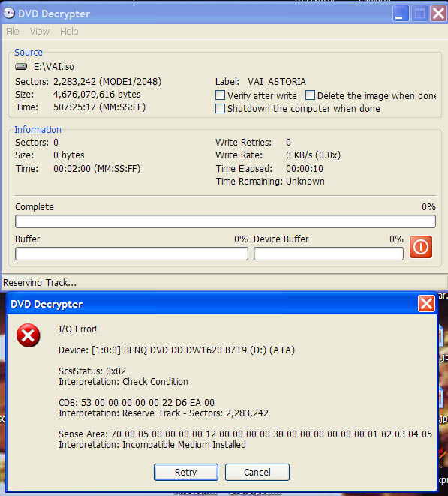Click the DVD Decrypter disc title icon
This screenshot has height=496, width=448.
point(9,14)
